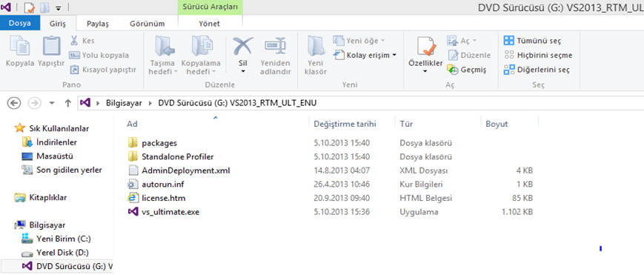Click the Özellikler properties icon
This screenshot has height=275, width=644.
pos(425,47)
